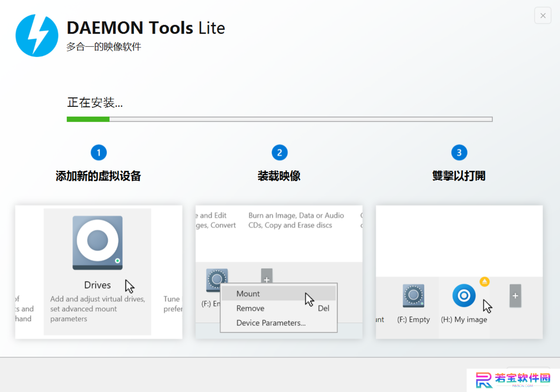560x392 pixels.
Task: Click the heading 装载映像
Action: pyautogui.click(x=279, y=176)
